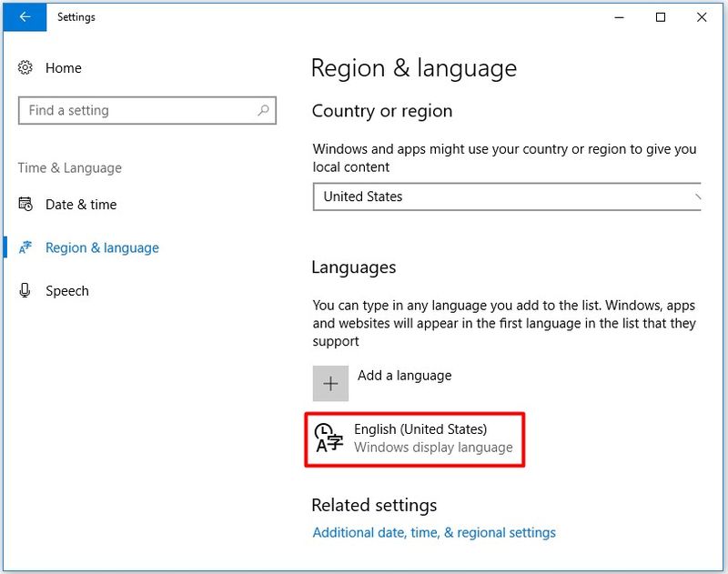Click the Time & Language section header
The width and height of the screenshot is (728, 574).
pyautogui.click(x=70, y=168)
